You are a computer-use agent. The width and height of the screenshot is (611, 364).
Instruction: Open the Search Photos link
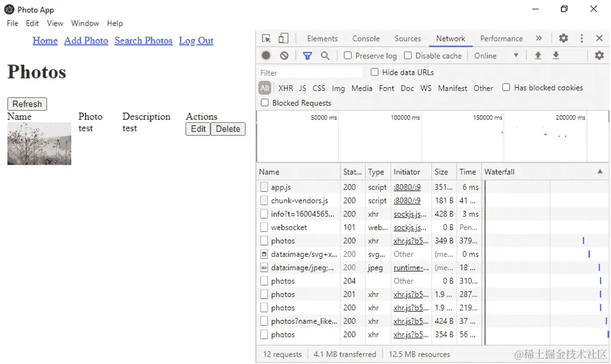pos(143,41)
